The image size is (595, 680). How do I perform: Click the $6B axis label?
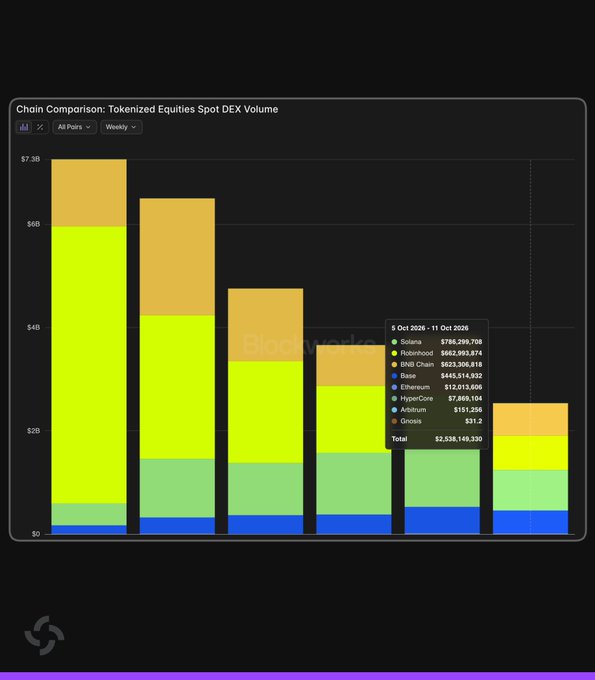point(33,224)
